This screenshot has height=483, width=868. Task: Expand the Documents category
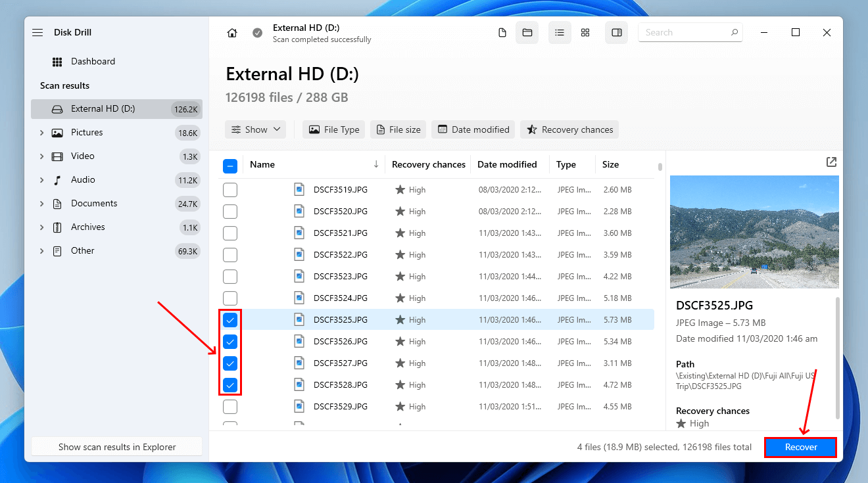(42, 204)
